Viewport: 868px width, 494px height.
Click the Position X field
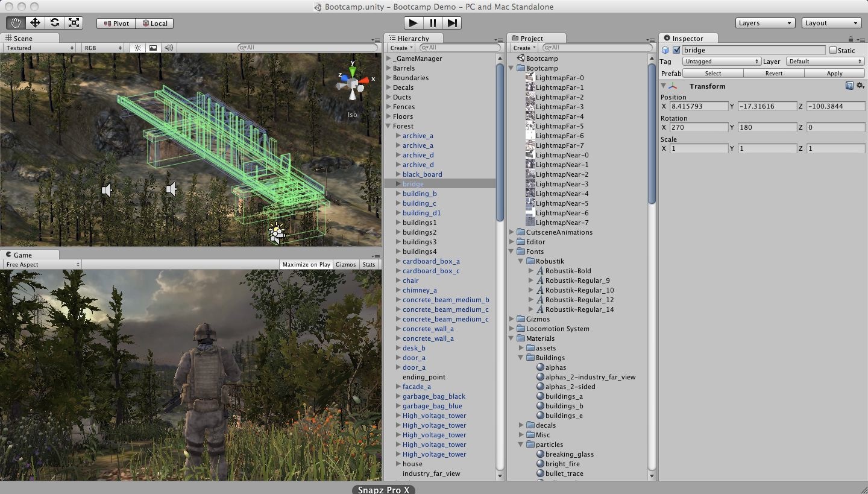tap(699, 106)
